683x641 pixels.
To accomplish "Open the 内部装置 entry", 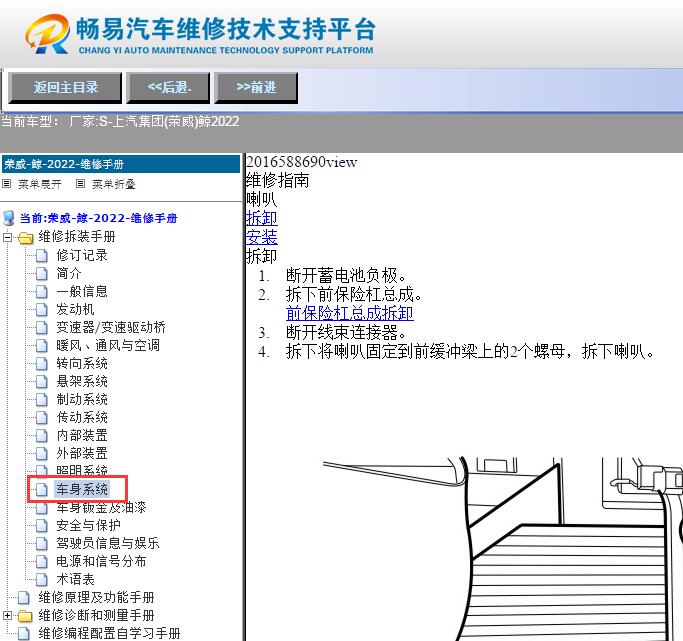I will [x=82, y=435].
